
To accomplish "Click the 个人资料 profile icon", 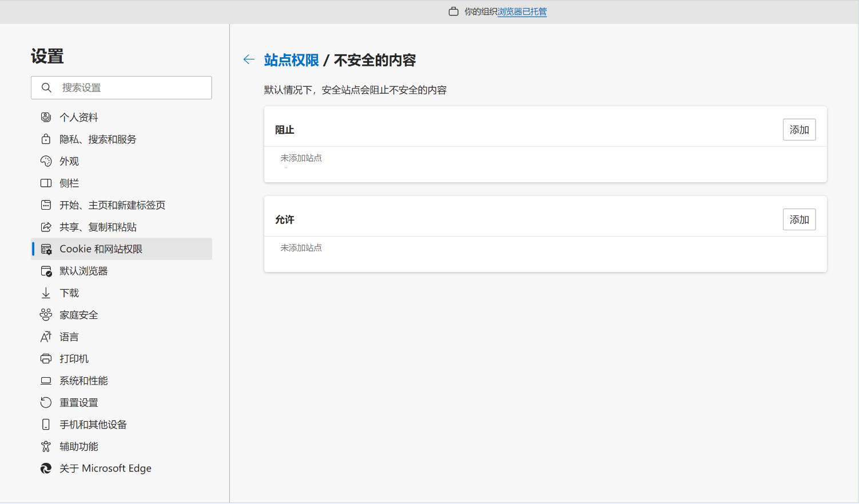I will click(46, 117).
